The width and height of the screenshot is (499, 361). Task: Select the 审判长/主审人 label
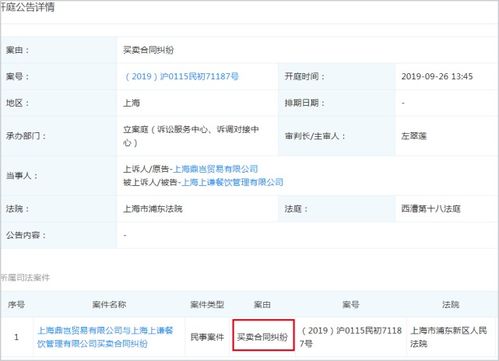[315, 136]
